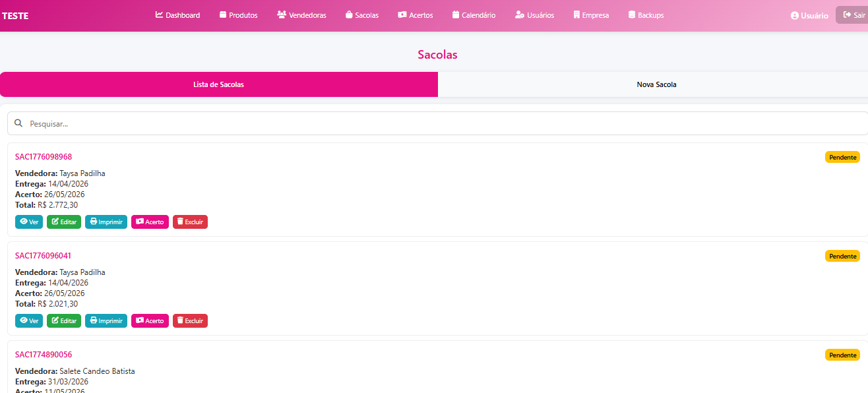
Task: Click the TESTE brand logo text
Action: [15, 15]
